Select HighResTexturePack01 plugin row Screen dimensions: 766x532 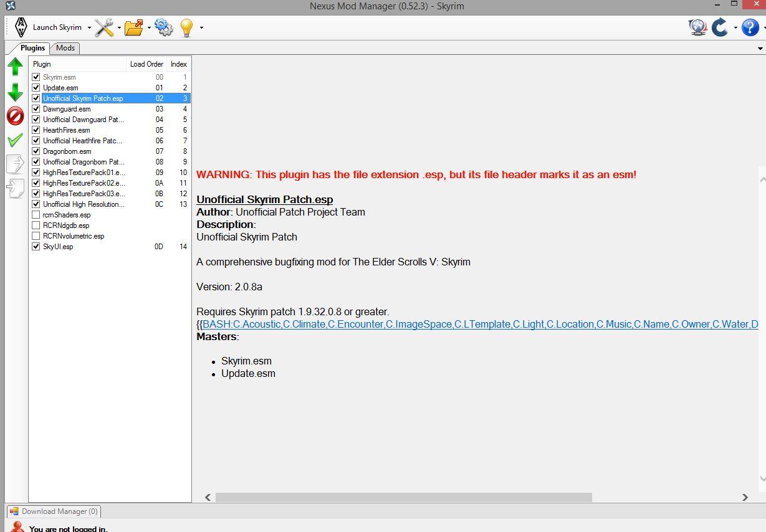(110, 173)
